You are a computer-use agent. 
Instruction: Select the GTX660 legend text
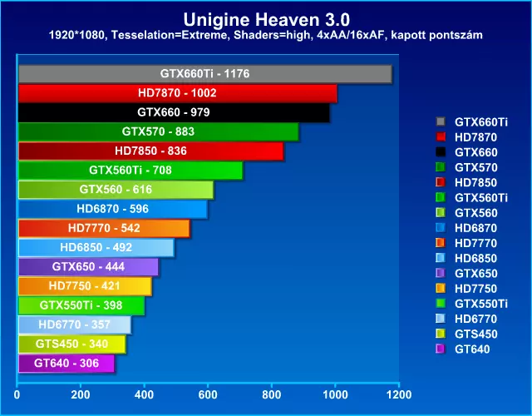pos(476,152)
